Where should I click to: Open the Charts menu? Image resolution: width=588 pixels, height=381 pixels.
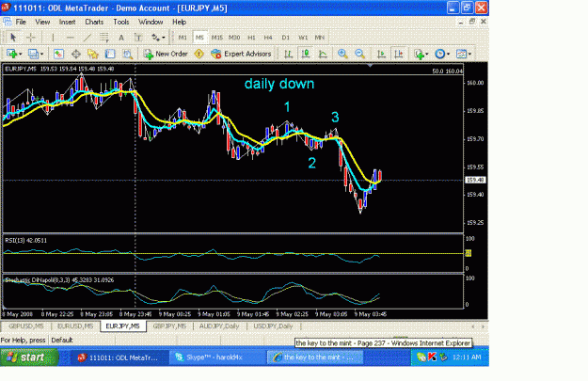coord(94,22)
